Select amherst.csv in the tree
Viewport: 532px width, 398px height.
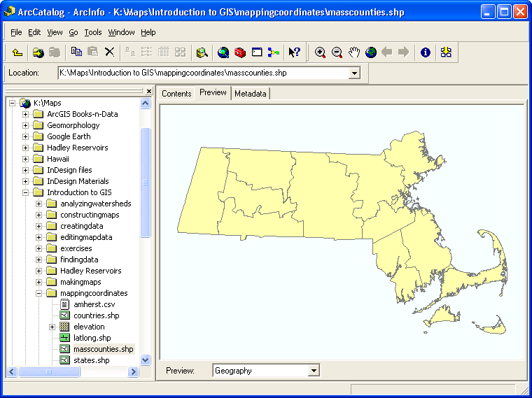pyautogui.click(x=94, y=304)
